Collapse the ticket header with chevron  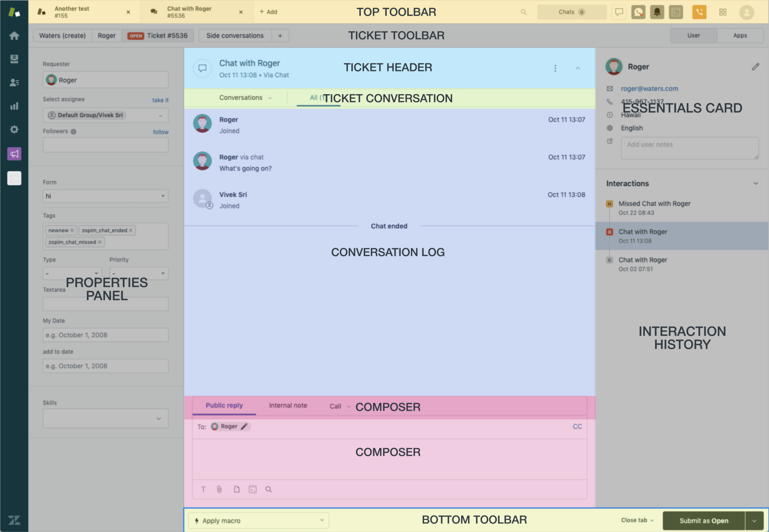(x=578, y=69)
